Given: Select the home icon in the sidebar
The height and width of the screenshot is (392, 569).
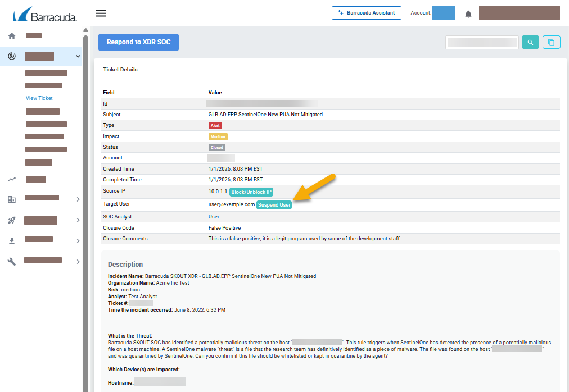Looking at the screenshot, I should click(11, 35).
